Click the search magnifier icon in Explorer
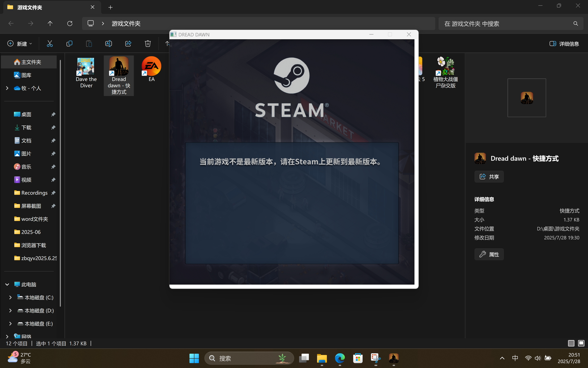Image resolution: width=588 pixels, height=368 pixels. (x=576, y=24)
